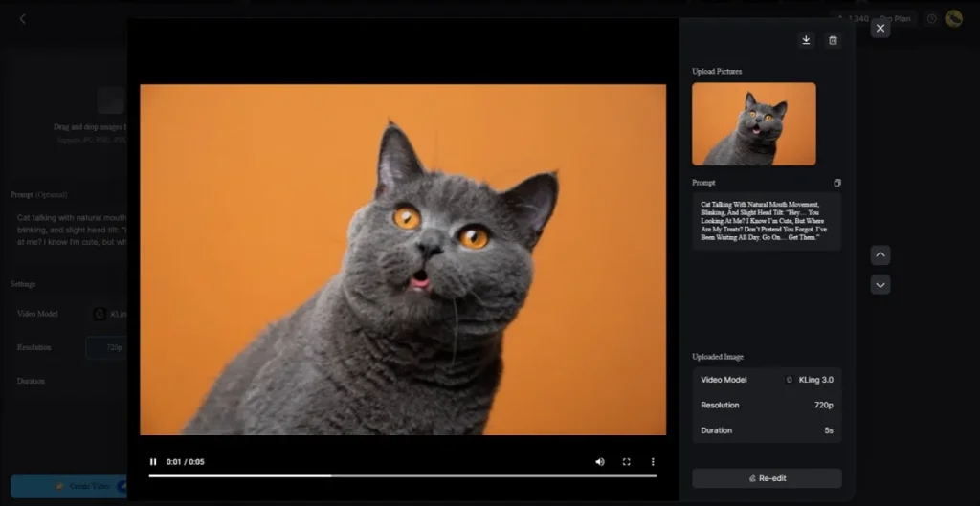Click the playing cat video frame

coord(403,259)
